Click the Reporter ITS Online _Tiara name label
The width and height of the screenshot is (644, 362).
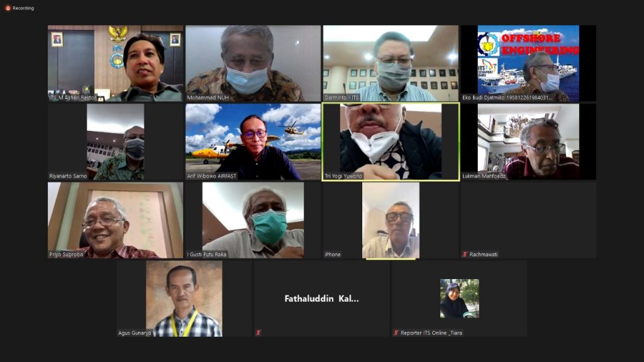point(431,332)
